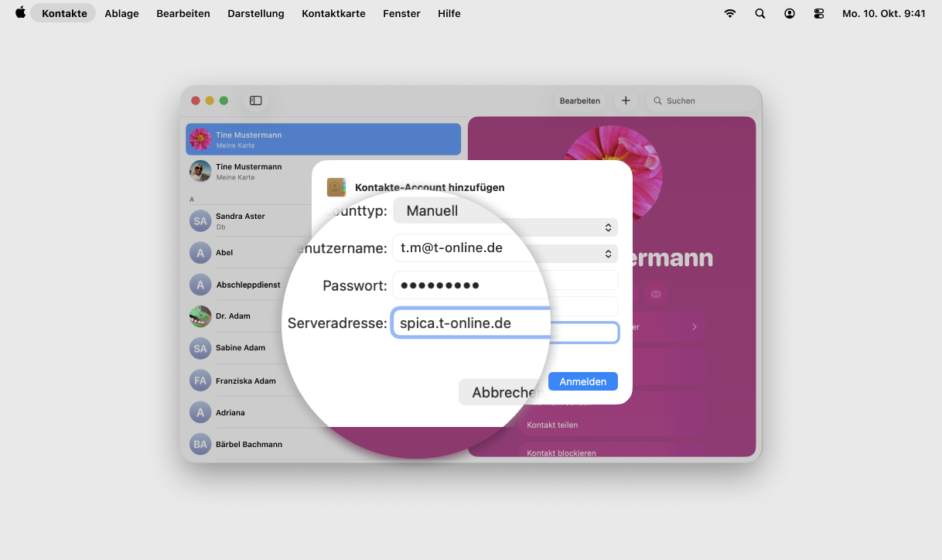Open the second stepper dropdown in dialog

tap(608, 254)
